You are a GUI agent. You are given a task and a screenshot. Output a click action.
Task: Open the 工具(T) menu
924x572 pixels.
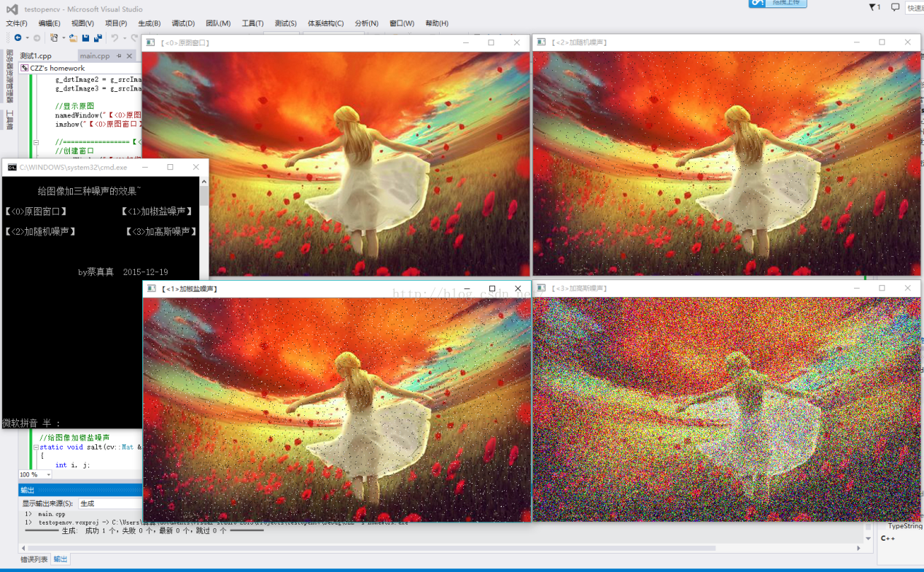(x=252, y=23)
